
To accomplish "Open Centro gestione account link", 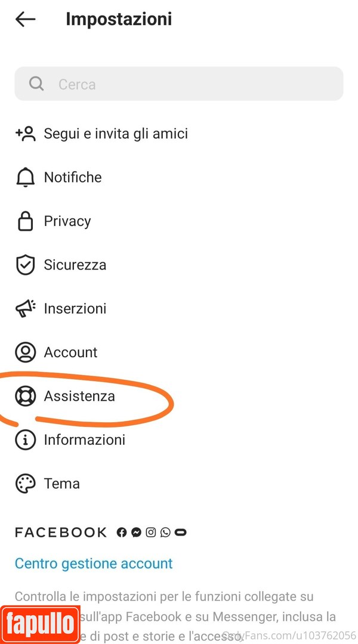I will point(94,563).
